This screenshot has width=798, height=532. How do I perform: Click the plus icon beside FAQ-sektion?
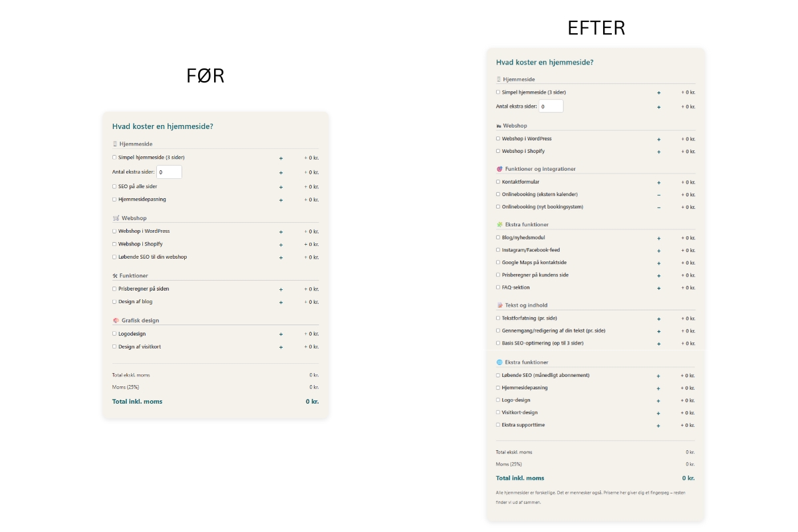pos(659,288)
